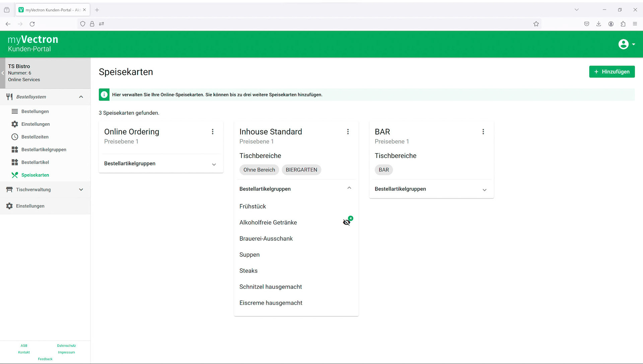Viewport: 643px width, 364px height.
Task: Click the Hinzufügen button
Action: [x=612, y=72]
